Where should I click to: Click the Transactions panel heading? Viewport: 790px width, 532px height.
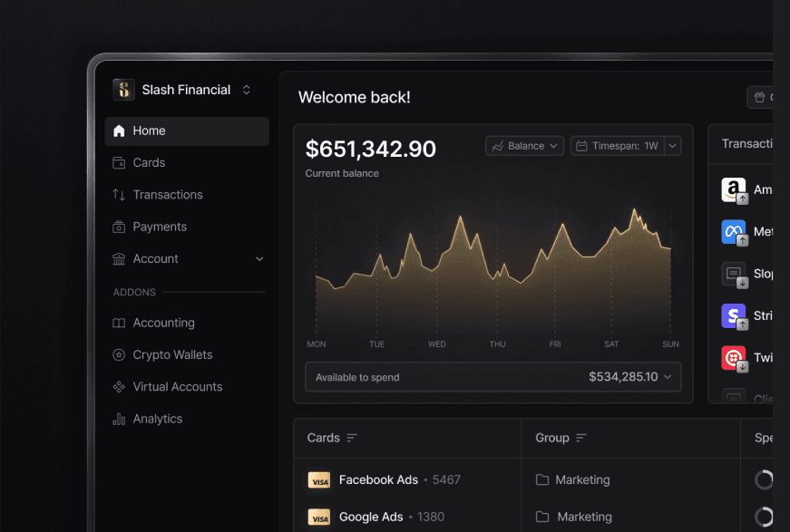747,144
